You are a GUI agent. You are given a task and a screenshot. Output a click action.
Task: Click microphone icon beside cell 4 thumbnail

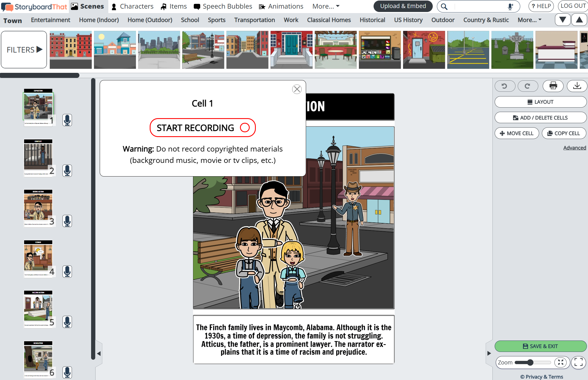[67, 272]
